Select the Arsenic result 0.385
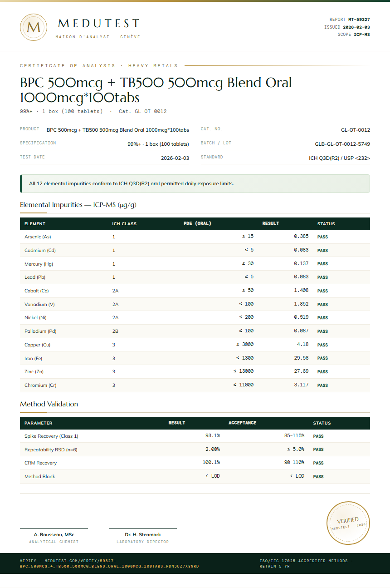The image size is (390, 588). tap(301, 237)
